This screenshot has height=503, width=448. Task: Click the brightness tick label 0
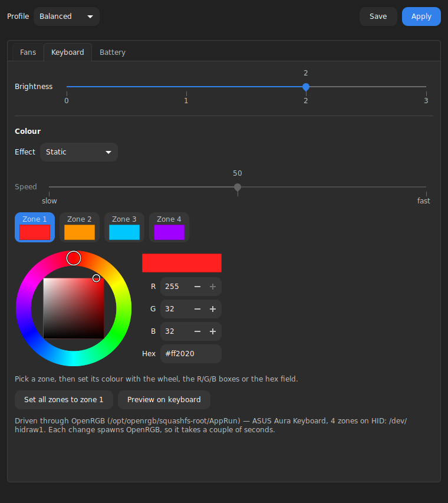pos(67,101)
